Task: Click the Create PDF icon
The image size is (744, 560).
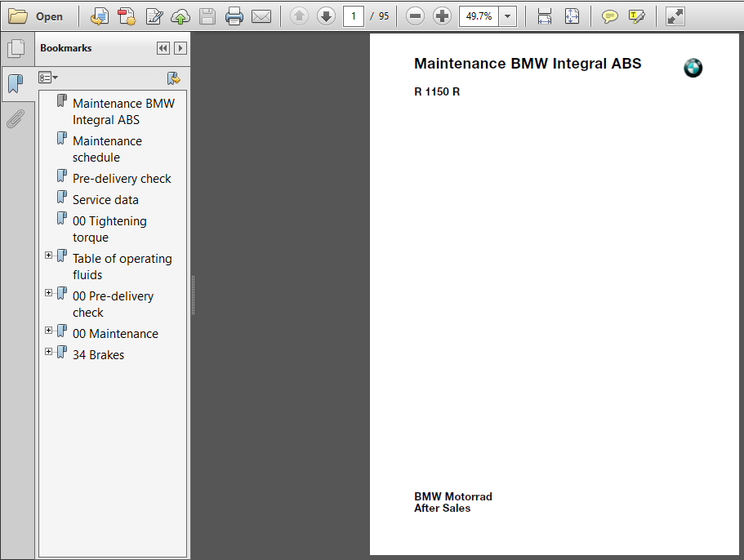Action: click(x=127, y=16)
